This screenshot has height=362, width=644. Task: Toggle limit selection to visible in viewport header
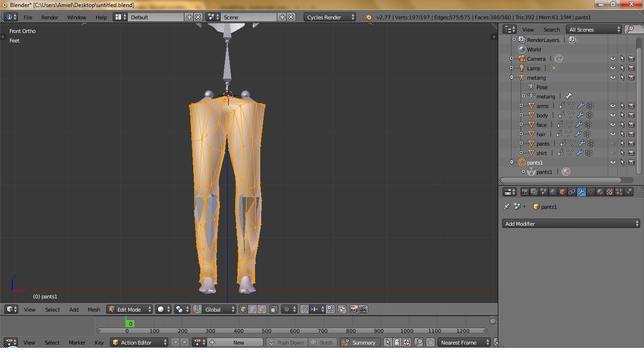pos(274,309)
